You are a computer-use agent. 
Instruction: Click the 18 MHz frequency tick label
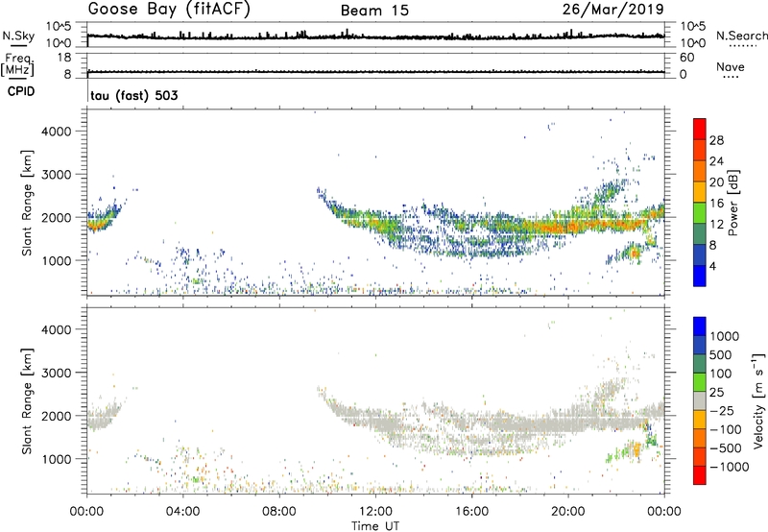pos(64,58)
